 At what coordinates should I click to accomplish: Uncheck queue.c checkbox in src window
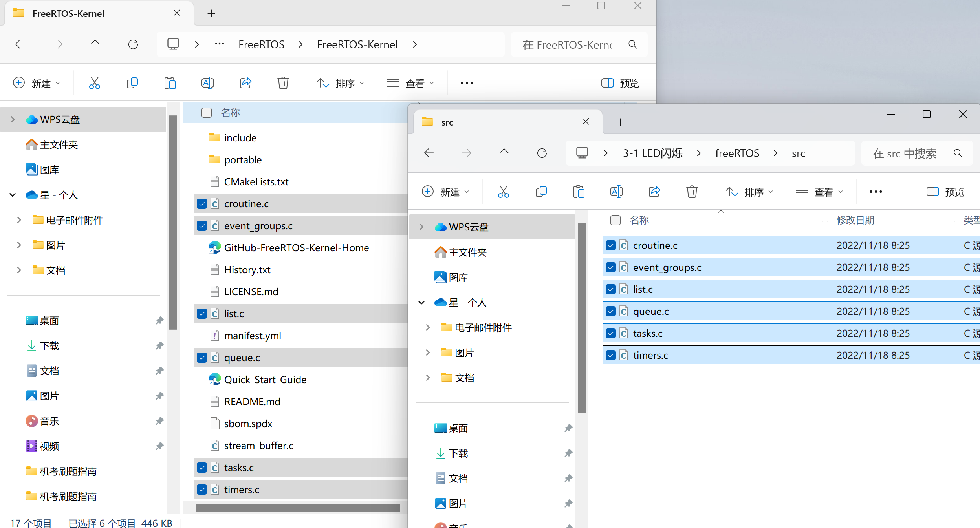tap(610, 311)
